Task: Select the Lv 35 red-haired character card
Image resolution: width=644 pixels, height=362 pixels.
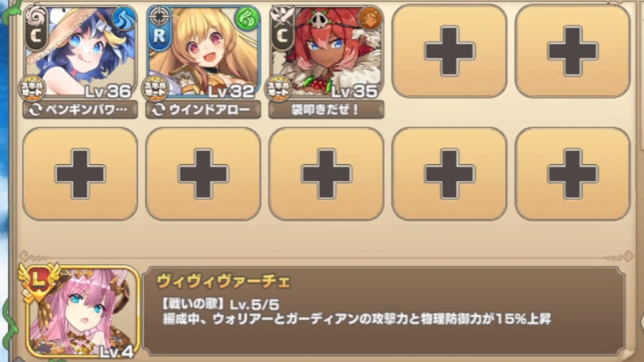Action: (x=327, y=52)
